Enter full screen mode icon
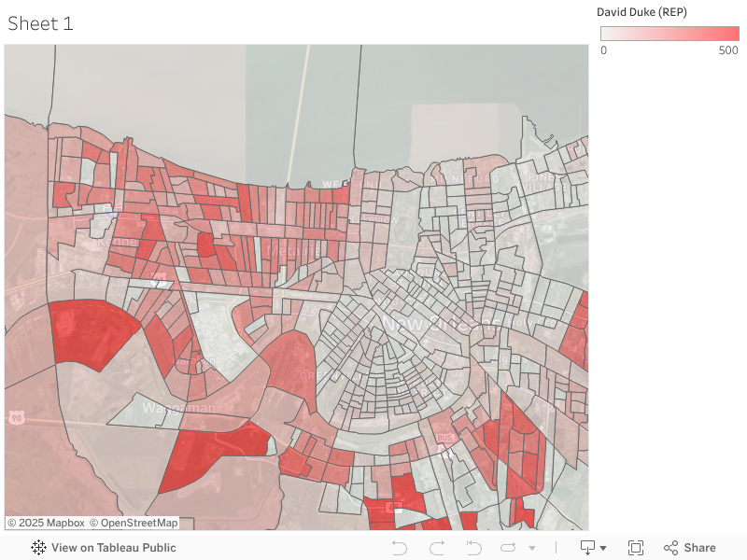Screen dimensions: 747x560 (636, 548)
